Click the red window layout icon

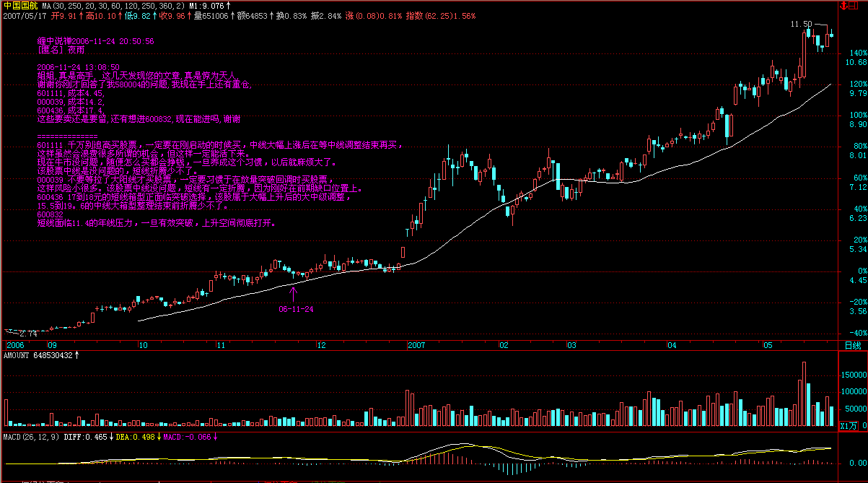854,5
